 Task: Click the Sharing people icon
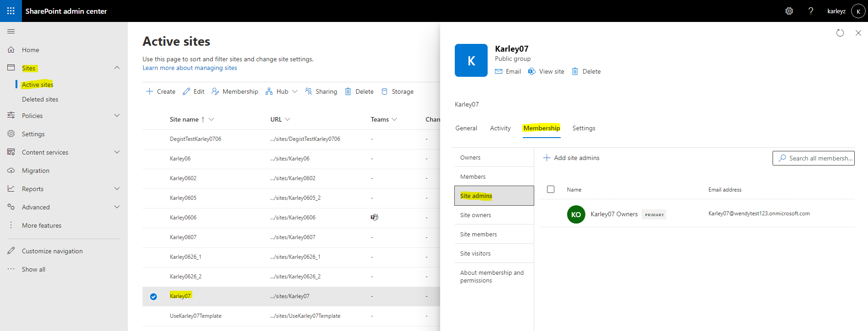click(309, 91)
